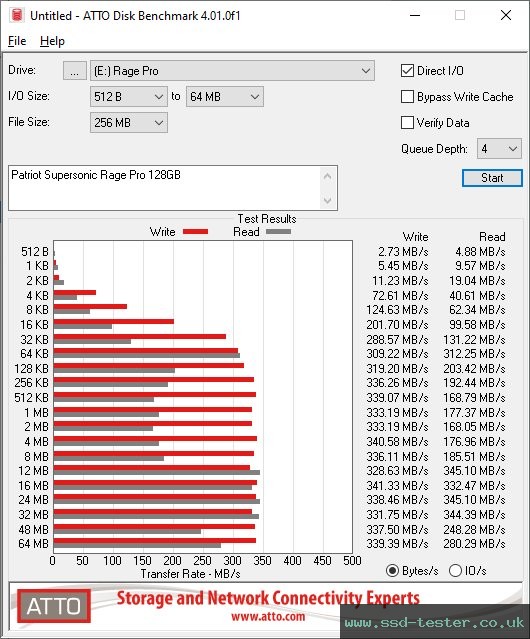Click the Storage and Network Connectivity Experts banner
530x639 pixels.
[268, 598]
